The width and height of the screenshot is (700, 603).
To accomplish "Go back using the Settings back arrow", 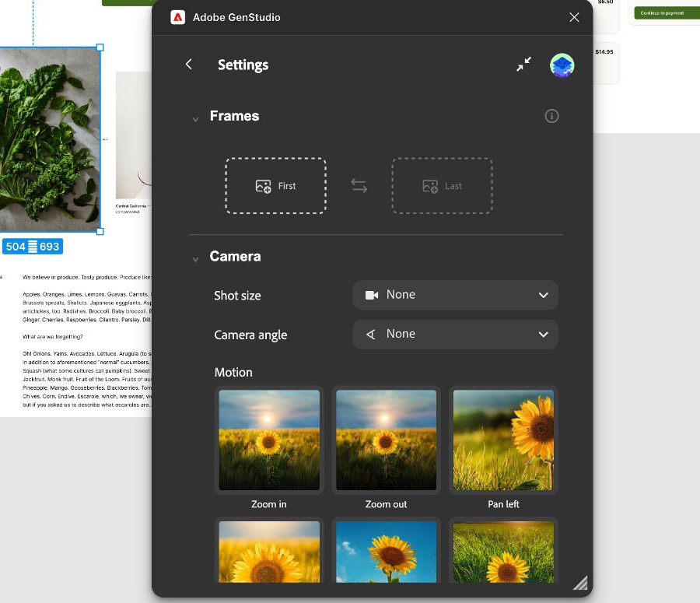I will [189, 65].
